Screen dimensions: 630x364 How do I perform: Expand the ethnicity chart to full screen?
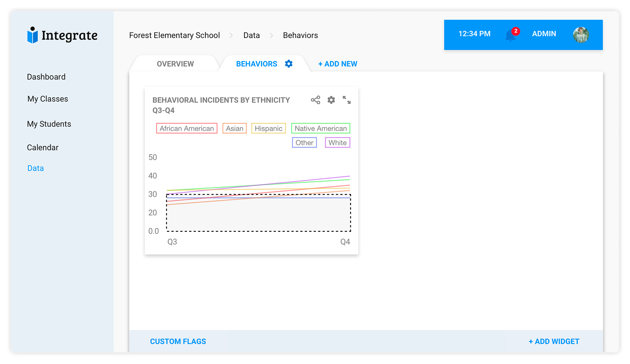pyautogui.click(x=346, y=100)
